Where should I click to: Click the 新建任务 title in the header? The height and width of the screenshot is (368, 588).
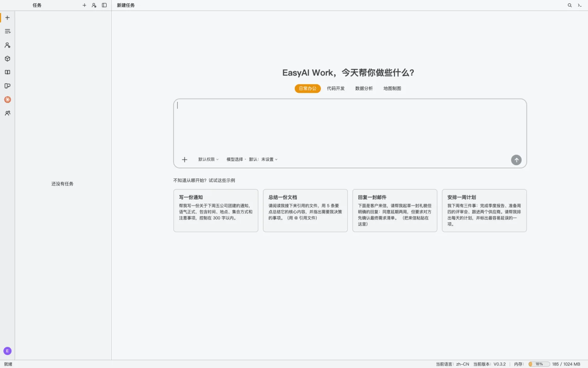126,5
